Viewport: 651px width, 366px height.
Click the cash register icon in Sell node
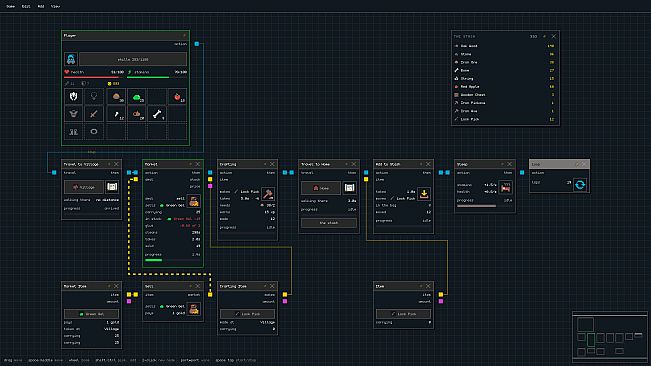(x=194, y=309)
